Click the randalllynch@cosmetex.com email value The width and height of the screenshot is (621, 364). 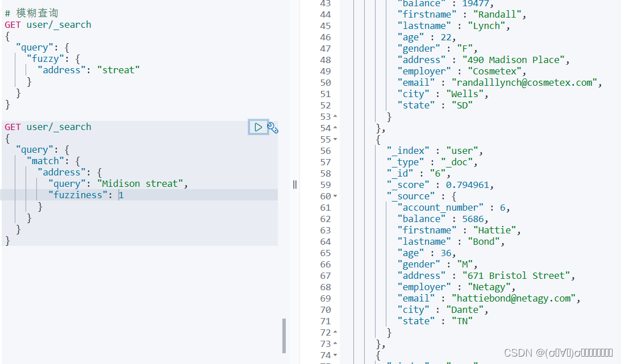[x=524, y=82]
